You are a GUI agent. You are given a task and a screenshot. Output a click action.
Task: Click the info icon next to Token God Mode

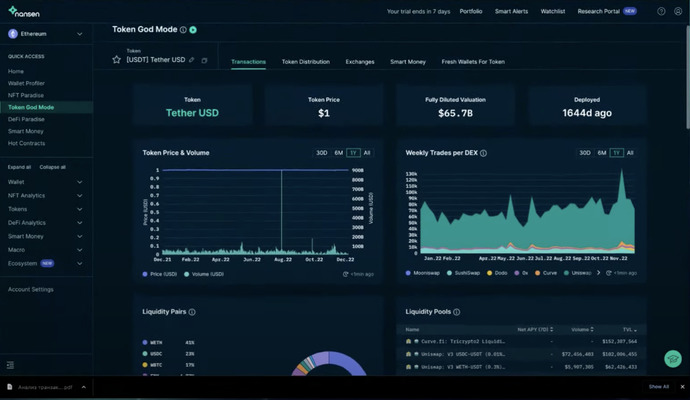coord(182,30)
